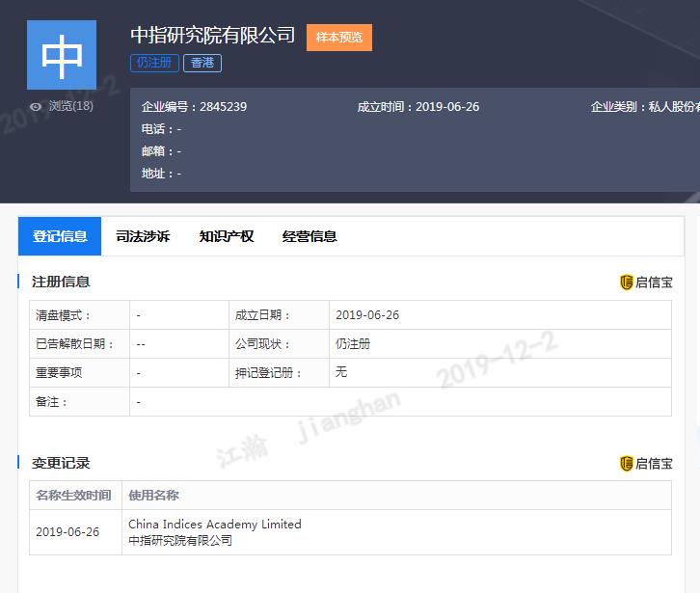The height and width of the screenshot is (593, 700).
Task: Click the 成立日期 label cell
Action: coord(279,315)
